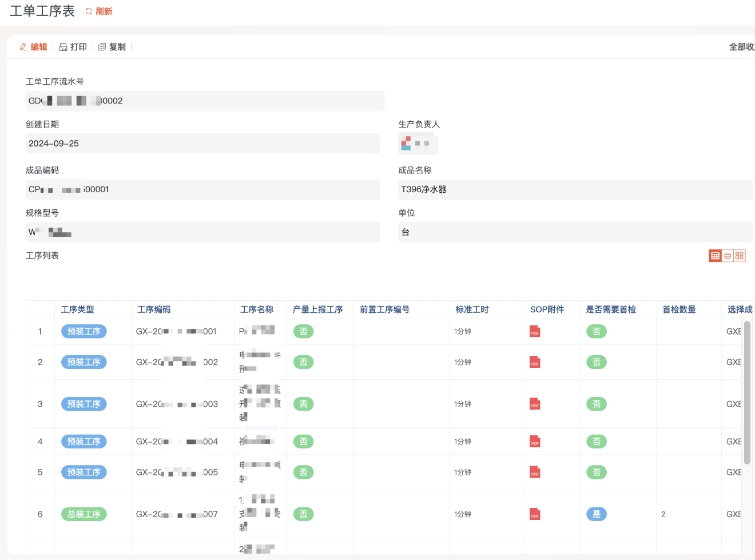Click 工序编码 ending 007 in row 6

[177, 514]
